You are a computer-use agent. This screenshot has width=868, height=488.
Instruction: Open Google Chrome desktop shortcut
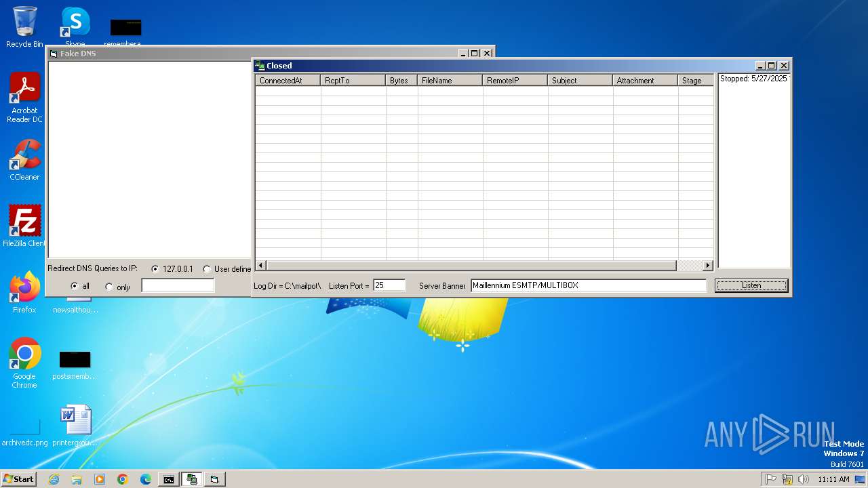[x=24, y=363]
